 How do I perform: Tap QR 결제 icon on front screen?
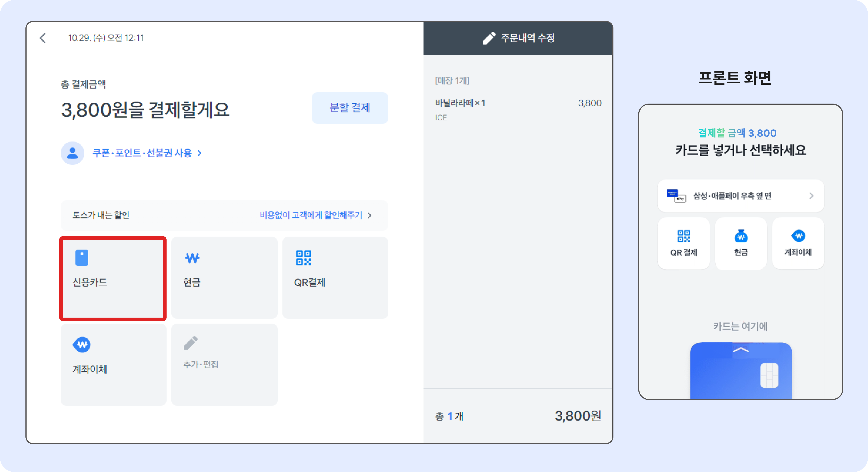click(684, 236)
